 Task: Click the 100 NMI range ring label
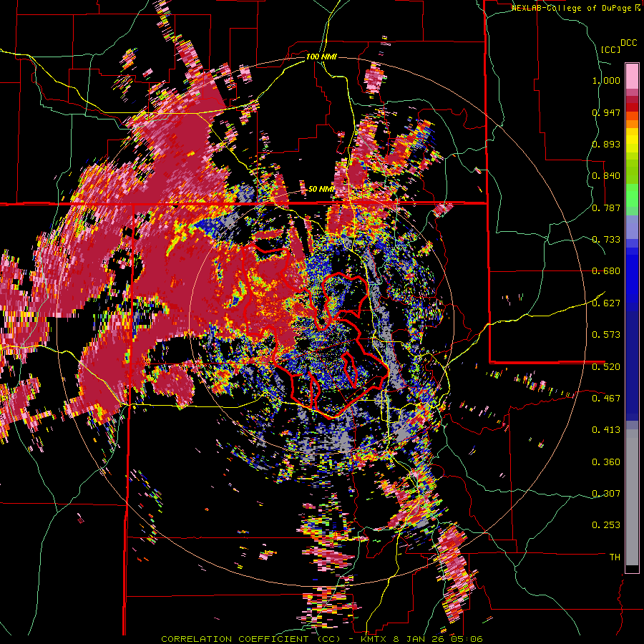pyautogui.click(x=321, y=57)
